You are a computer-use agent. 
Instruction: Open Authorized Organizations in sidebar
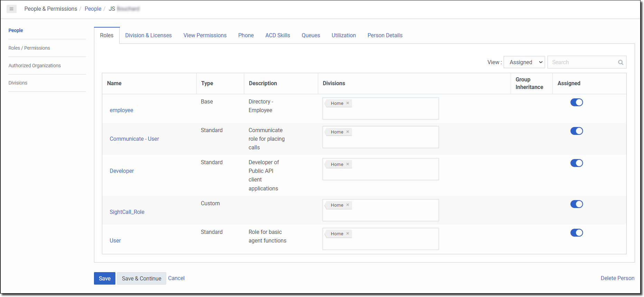coord(35,66)
